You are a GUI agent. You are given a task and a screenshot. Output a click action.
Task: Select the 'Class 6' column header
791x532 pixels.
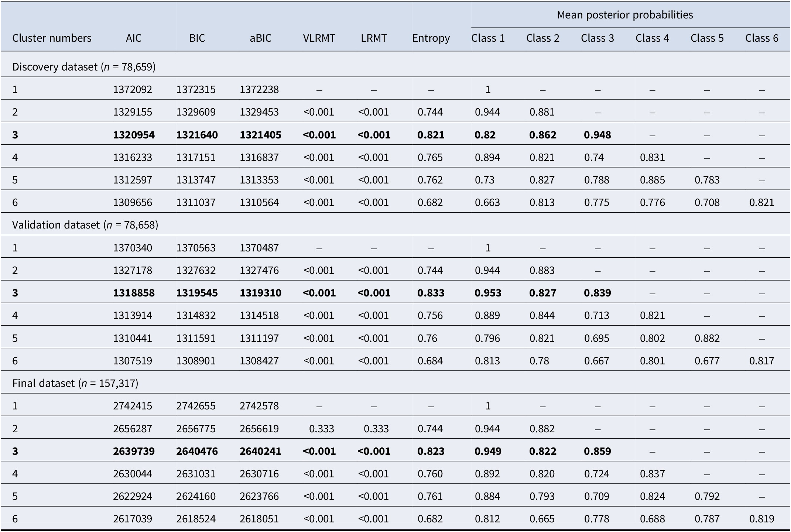pos(762,38)
